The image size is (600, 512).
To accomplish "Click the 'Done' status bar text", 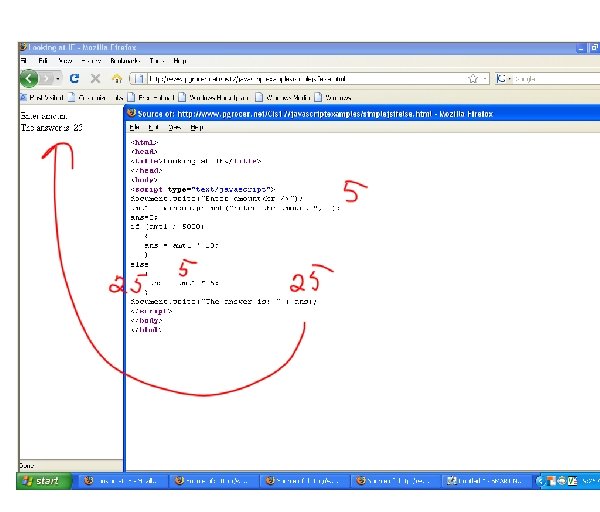I will click(x=27, y=466).
